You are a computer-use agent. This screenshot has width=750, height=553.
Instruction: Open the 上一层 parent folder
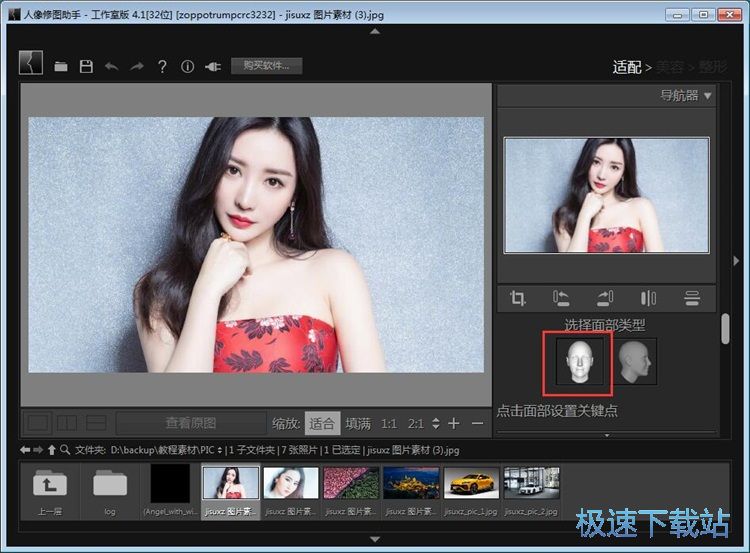click(x=50, y=491)
